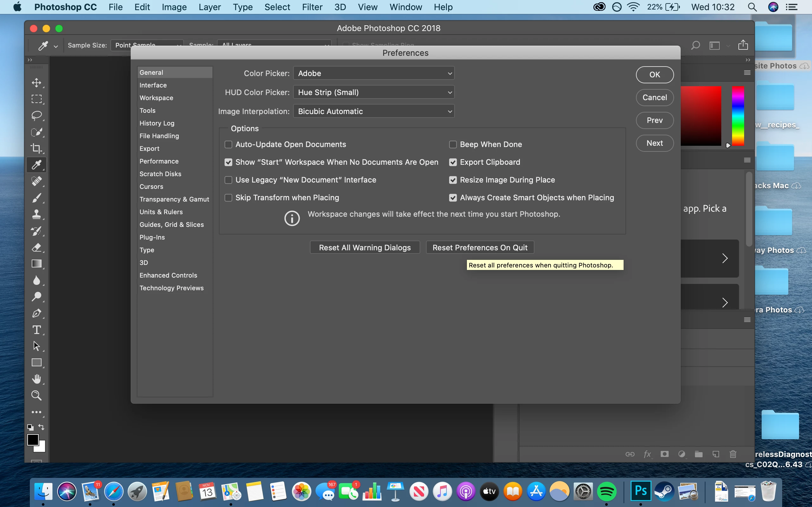Open the Color Picker dropdown
This screenshot has width=812, height=507.
[x=373, y=74]
